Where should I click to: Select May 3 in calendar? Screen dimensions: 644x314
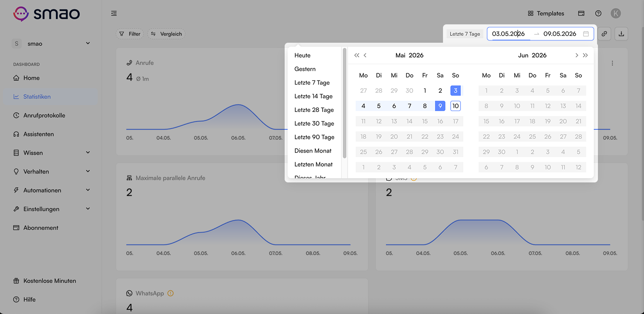click(x=455, y=91)
